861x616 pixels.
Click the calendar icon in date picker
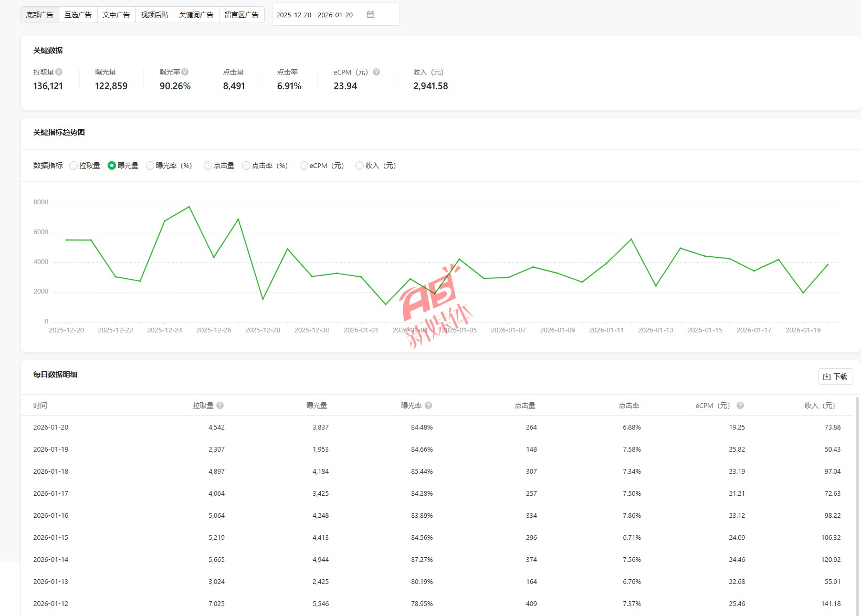pyautogui.click(x=371, y=15)
